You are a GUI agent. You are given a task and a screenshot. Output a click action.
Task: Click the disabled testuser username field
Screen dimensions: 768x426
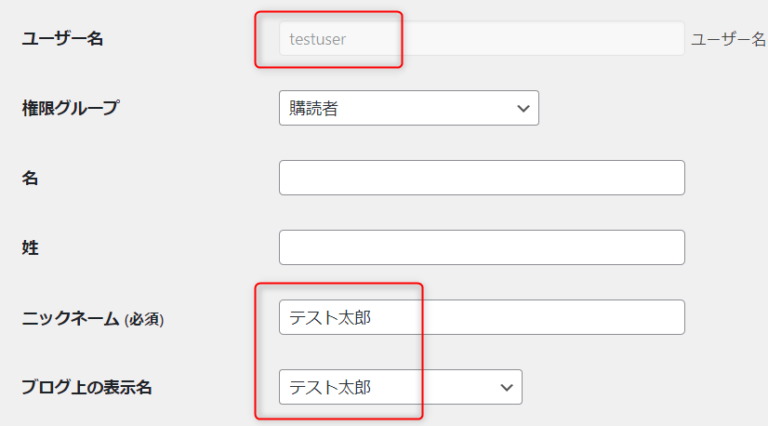coord(481,38)
